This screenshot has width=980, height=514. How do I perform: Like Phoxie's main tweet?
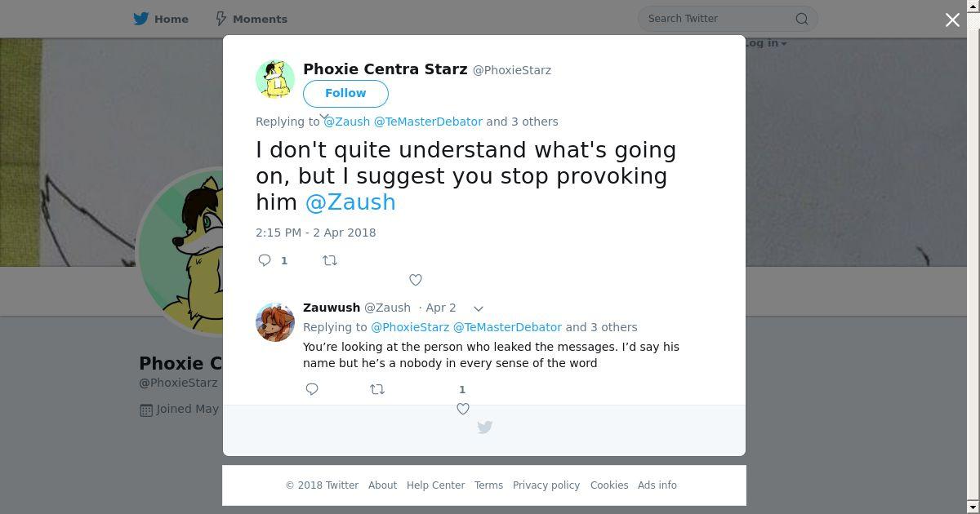pyautogui.click(x=416, y=280)
